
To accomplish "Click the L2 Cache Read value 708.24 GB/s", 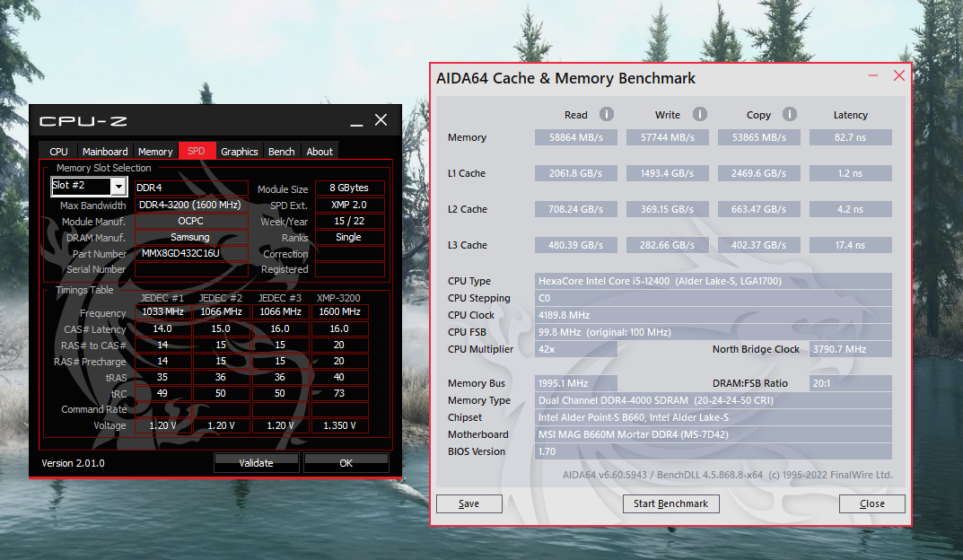I will (x=575, y=209).
